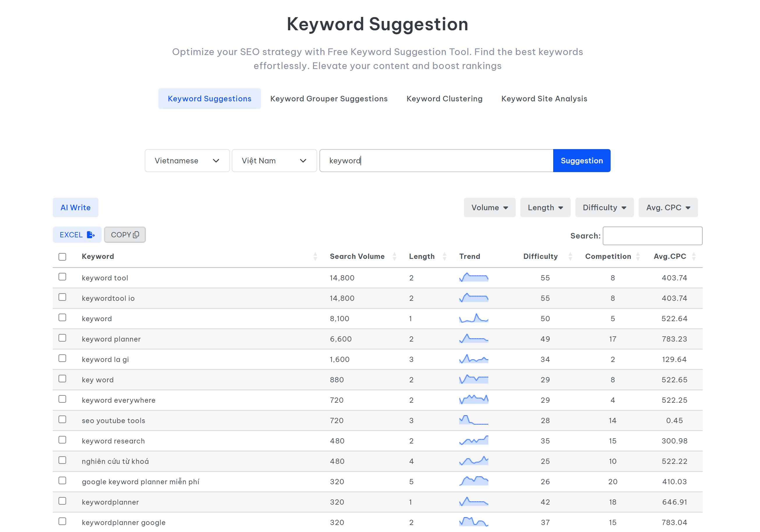Open Keyword Site Analysis tab
Image resolution: width=760 pixels, height=532 pixels.
click(544, 99)
